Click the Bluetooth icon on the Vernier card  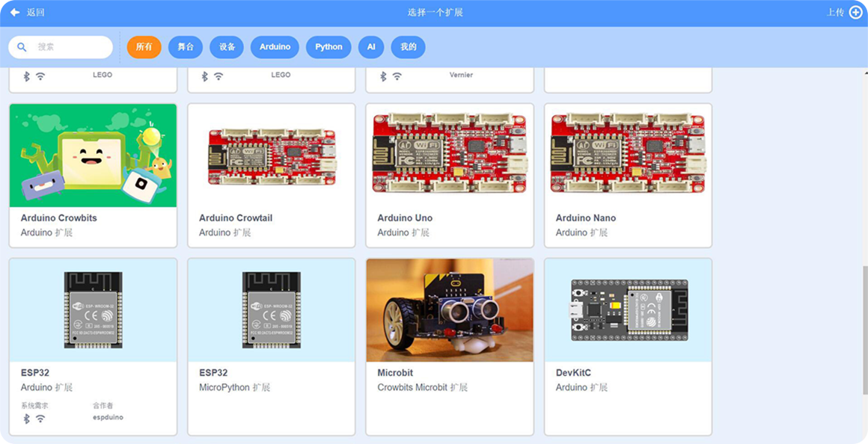(383, 76)
